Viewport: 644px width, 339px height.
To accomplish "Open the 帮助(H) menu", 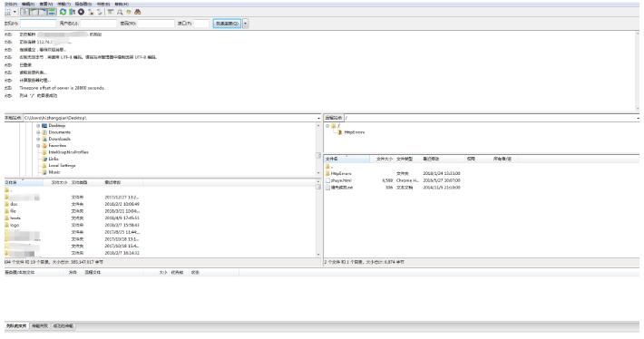I will click(122, 5).
